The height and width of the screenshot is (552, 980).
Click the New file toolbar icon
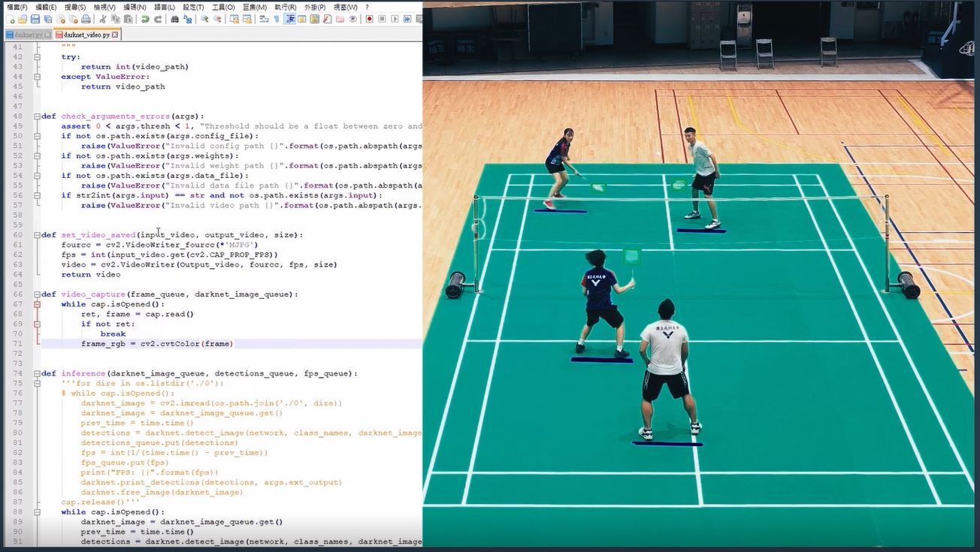coord(10,19)
